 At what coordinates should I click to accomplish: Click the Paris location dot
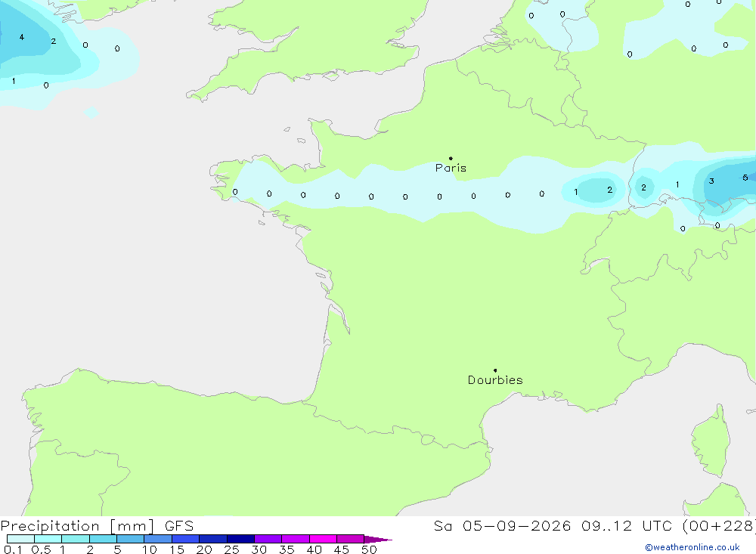[451, 158]
